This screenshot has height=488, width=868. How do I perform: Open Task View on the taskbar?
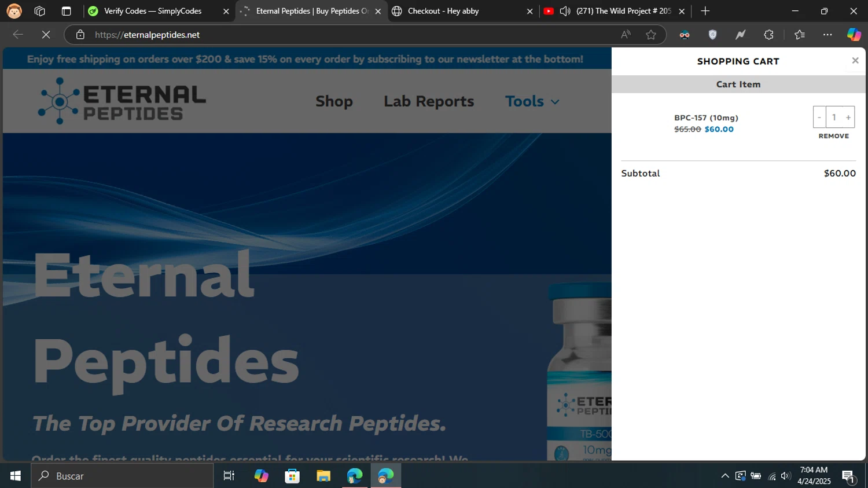(x=229, y=476)
